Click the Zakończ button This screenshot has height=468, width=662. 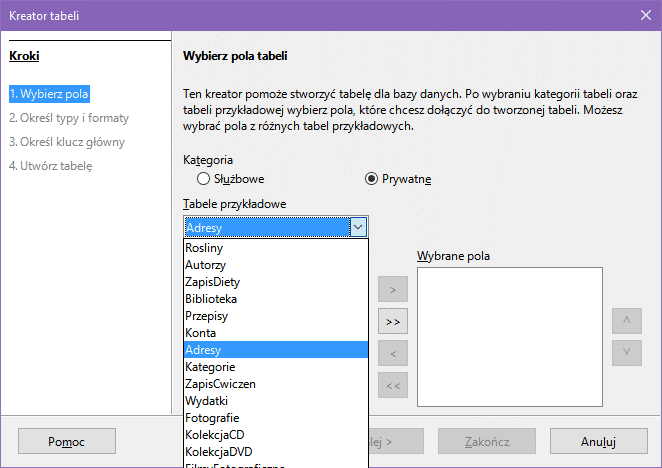click(487, 441)
